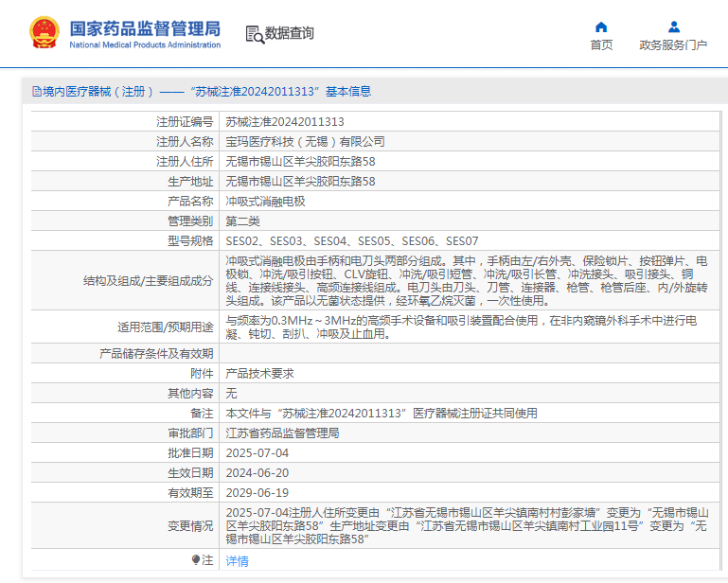Select effective date 2024-06-20

point(257,473)
